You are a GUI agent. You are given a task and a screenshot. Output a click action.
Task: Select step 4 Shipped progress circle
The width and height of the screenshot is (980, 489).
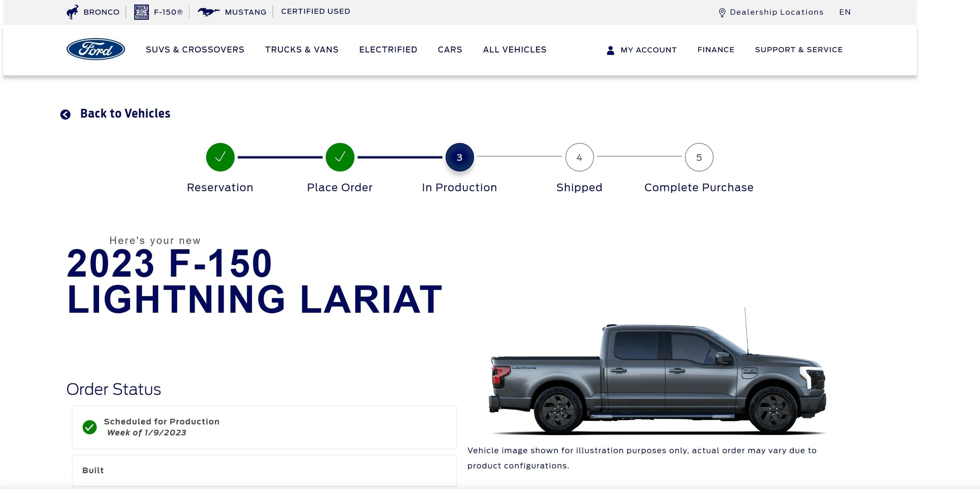580,157
